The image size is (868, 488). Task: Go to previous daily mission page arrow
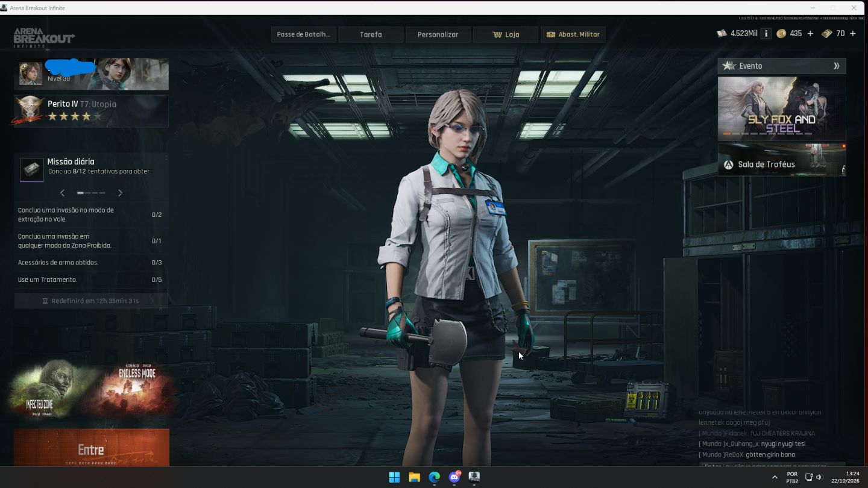(x=62, y=193)
